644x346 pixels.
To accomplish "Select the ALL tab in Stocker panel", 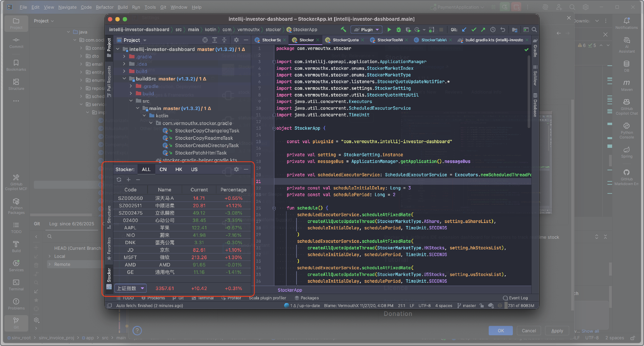I will [x=146, y=169].
